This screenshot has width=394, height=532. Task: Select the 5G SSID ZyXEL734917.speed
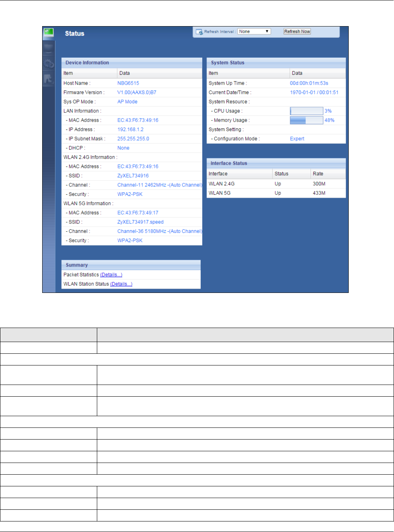coord(141,222)
